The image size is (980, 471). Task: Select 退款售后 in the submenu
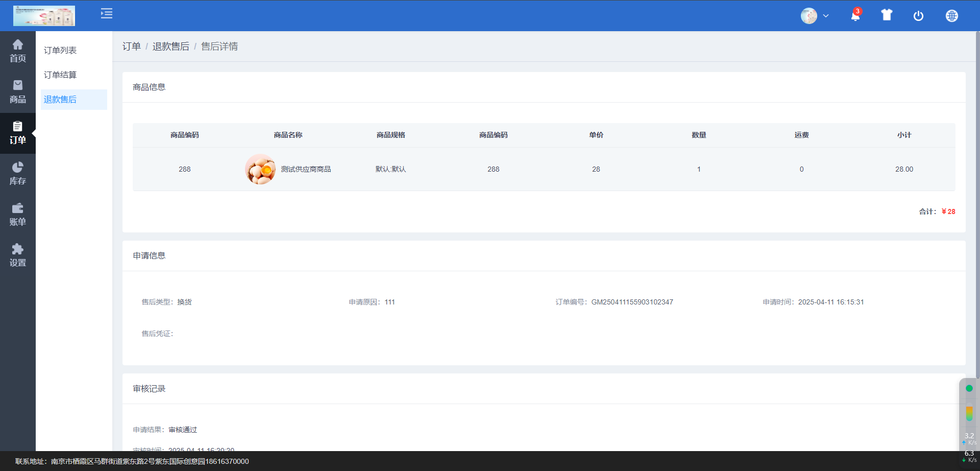tap(60, 99)
